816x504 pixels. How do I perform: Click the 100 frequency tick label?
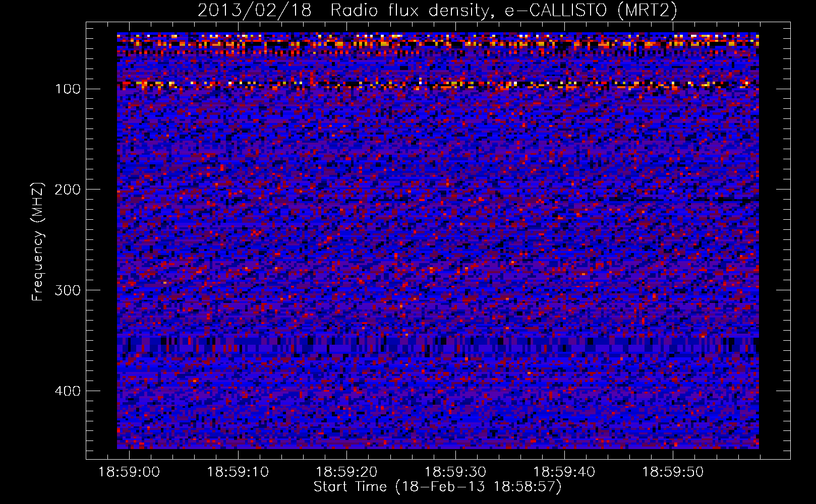68,89
